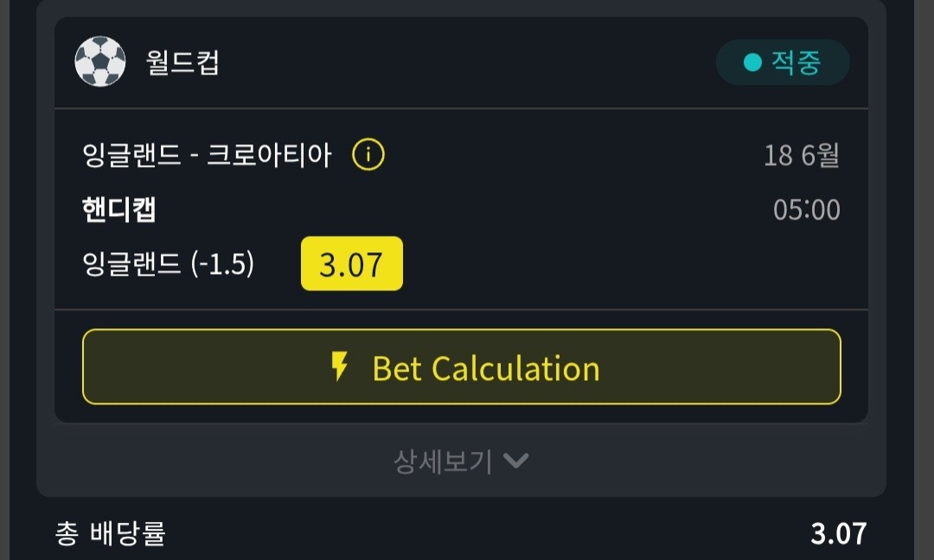Open the match info circle icon
Image resolution: width=934 pixels, height=560 pixels.
point(368,155)
